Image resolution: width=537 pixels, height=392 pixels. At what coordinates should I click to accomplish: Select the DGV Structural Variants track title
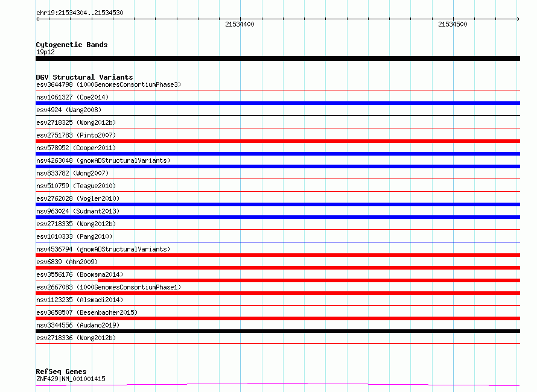[x=84, y=77]
